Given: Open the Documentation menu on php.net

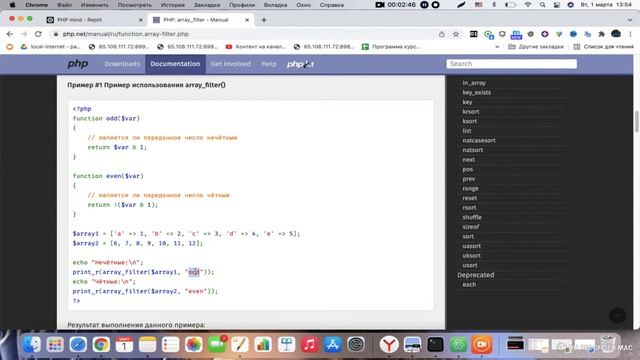Looking at the screenshot, I should tap(175, 64).
